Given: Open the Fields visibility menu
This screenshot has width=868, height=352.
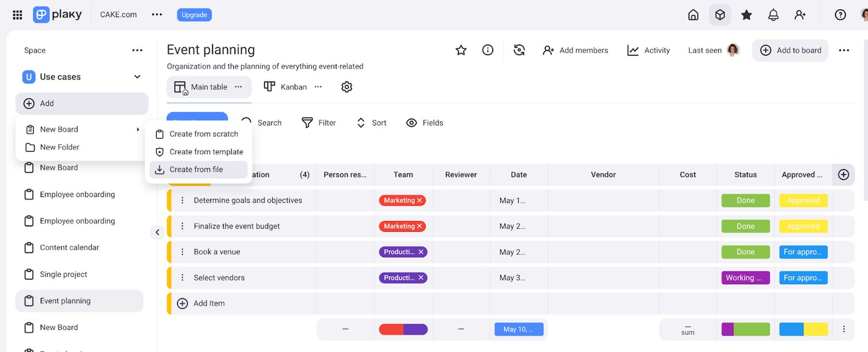Looking at the screenshot, I should coord(425,123).
